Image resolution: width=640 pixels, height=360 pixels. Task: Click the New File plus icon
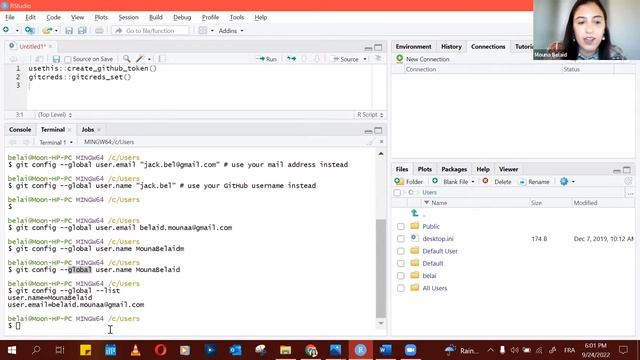[x=6, y=30]
